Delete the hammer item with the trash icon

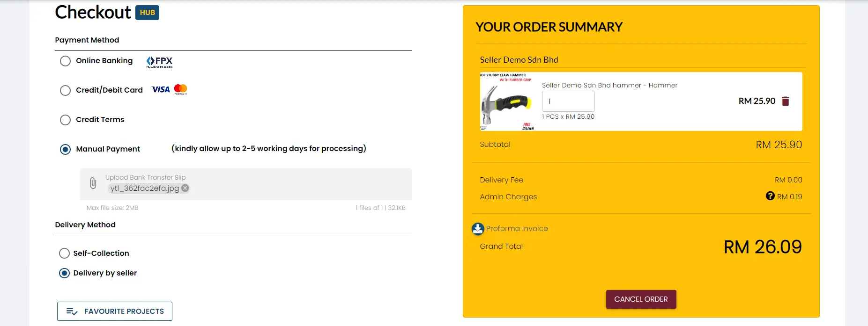click(786, 101)
